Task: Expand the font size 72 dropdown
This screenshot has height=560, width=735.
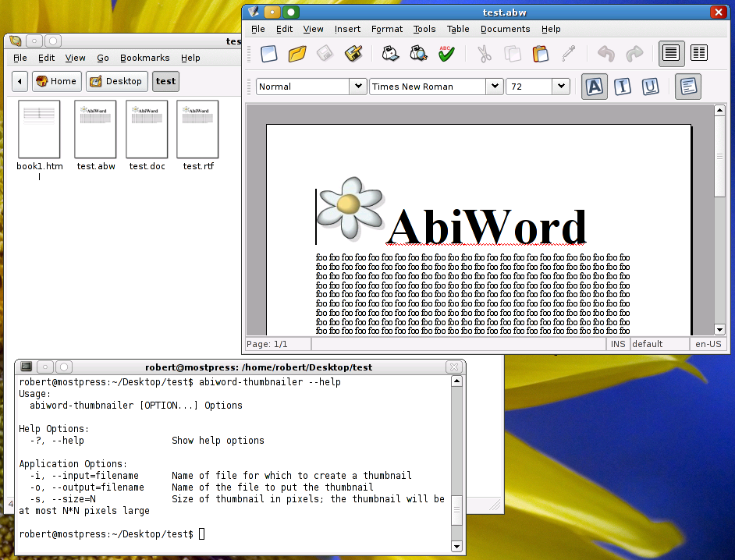Action: (561, 87)
